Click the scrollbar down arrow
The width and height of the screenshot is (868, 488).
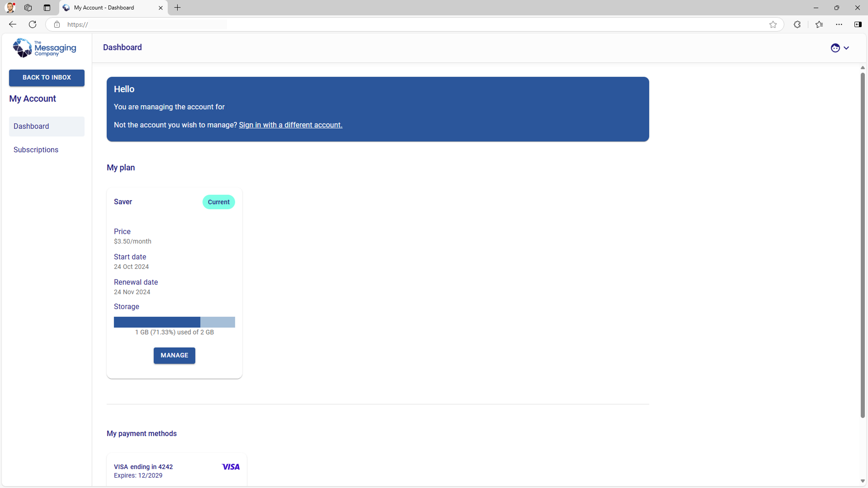click(862, 481)
